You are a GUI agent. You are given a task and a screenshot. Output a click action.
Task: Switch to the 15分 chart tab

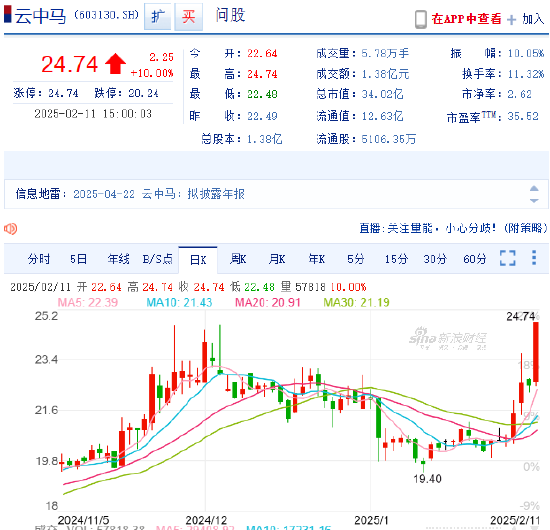coord(396,259)
